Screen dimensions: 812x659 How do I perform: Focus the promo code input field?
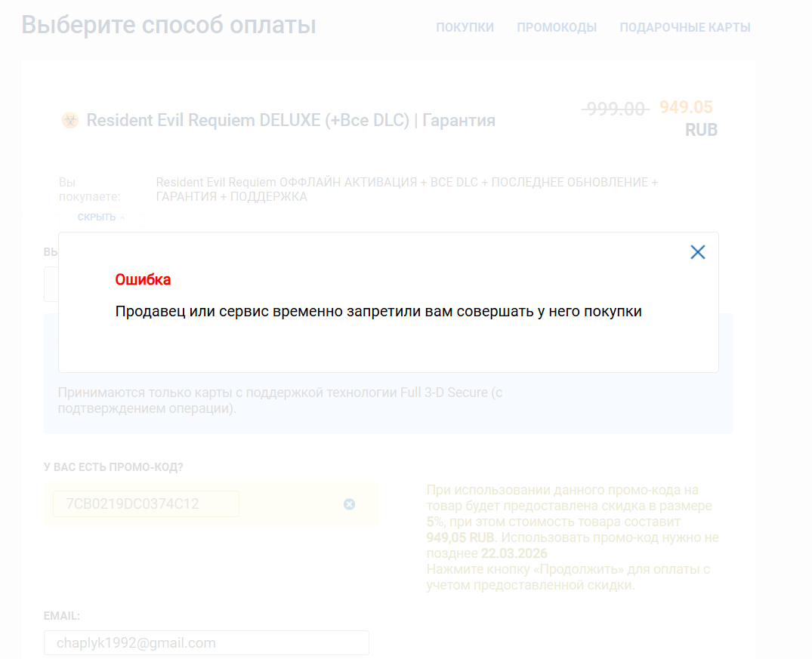pos(146,503)
